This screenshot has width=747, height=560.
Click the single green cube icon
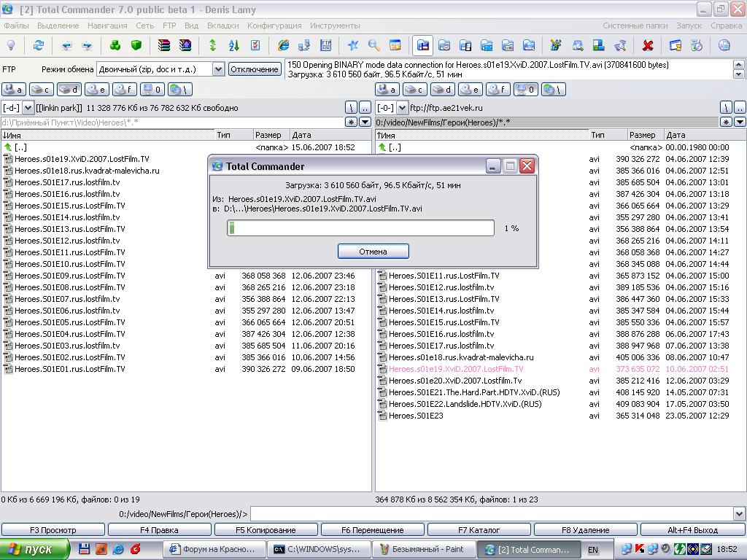click(x=136, y=45)
